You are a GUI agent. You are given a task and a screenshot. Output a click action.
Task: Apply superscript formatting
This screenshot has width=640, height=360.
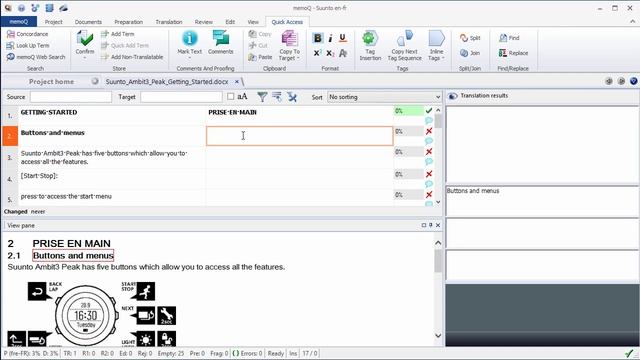pos(317,53)
